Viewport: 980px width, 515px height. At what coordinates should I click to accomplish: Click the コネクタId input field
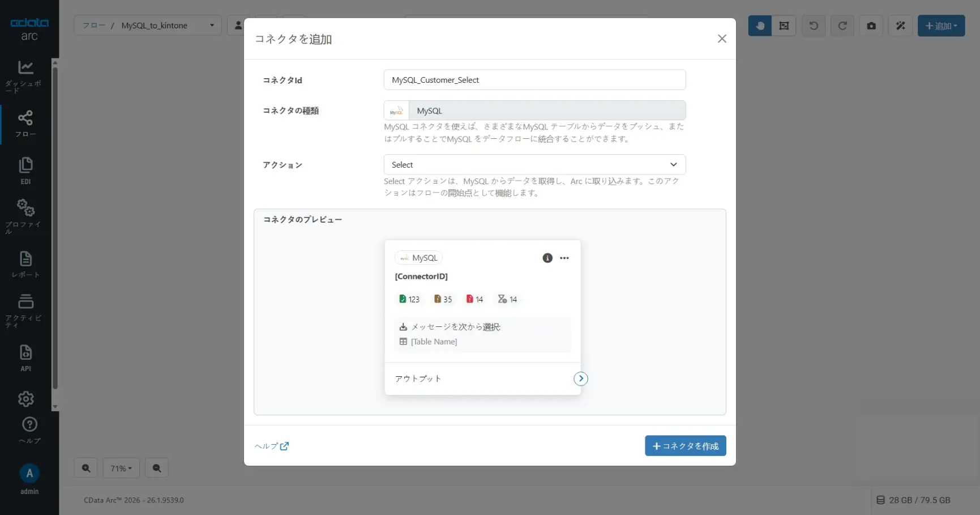(534, 80)
